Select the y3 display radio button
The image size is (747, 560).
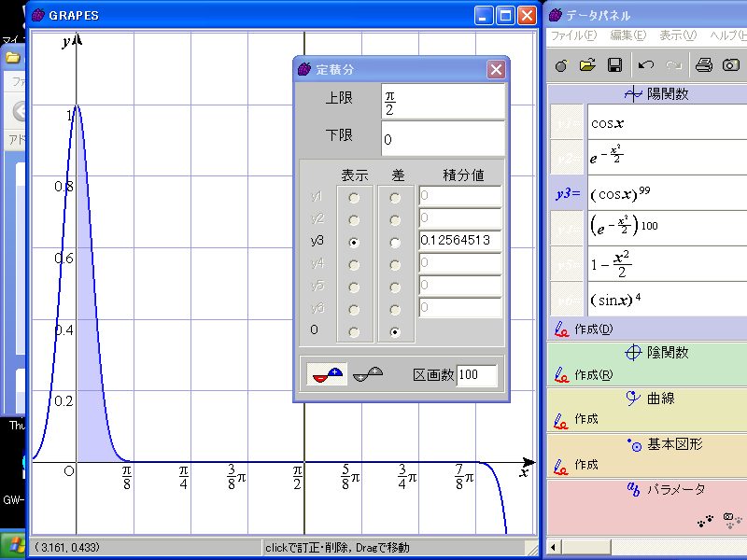click(x=354, y=242)
